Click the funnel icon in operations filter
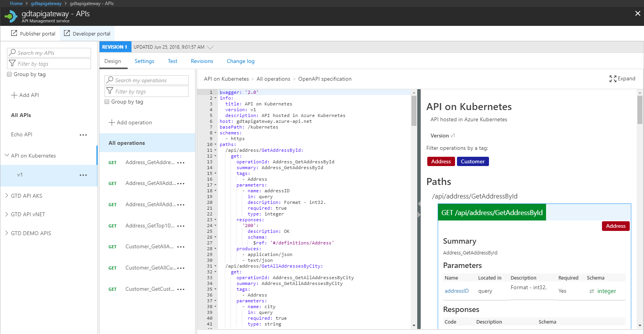 (x=110, y=91)
